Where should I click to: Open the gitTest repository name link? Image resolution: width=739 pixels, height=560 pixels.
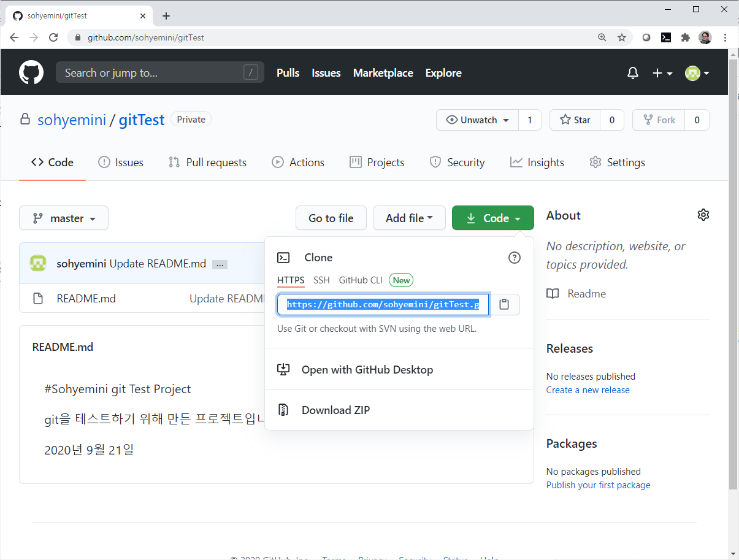142,120
